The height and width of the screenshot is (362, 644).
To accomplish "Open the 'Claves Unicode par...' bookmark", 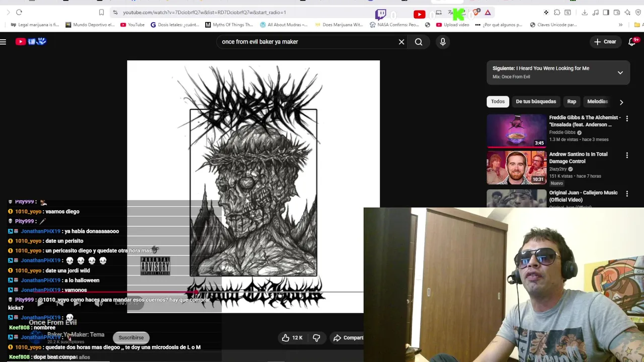I will coord(553,25).
